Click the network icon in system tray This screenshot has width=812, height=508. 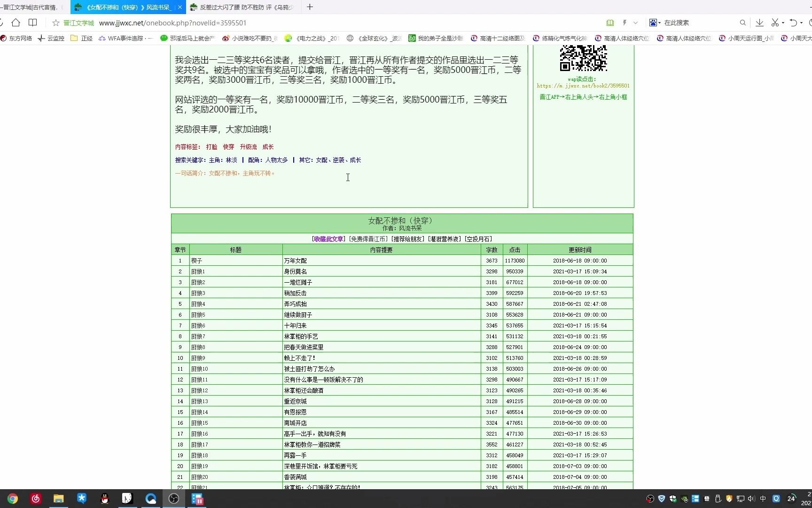click(740, 499)
